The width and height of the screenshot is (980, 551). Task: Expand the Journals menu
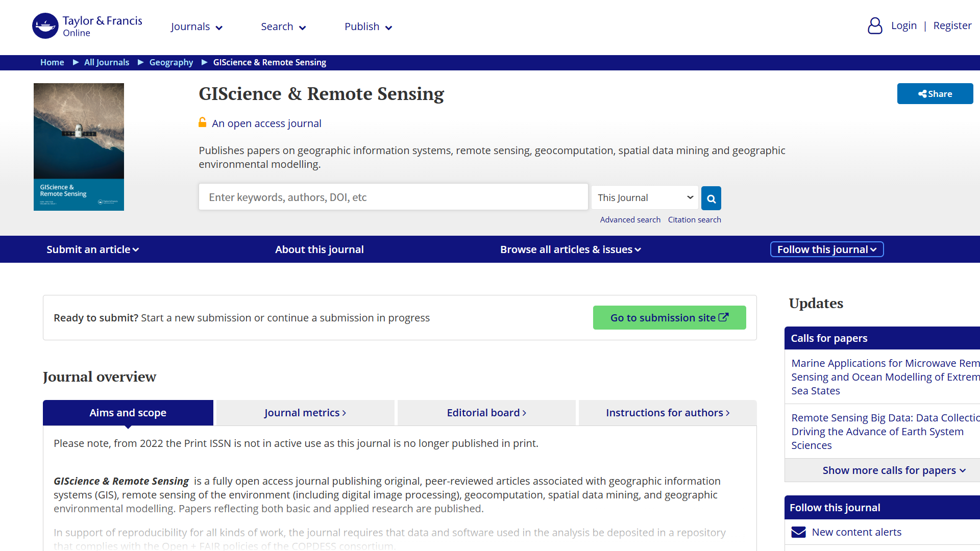coord(197,27)
